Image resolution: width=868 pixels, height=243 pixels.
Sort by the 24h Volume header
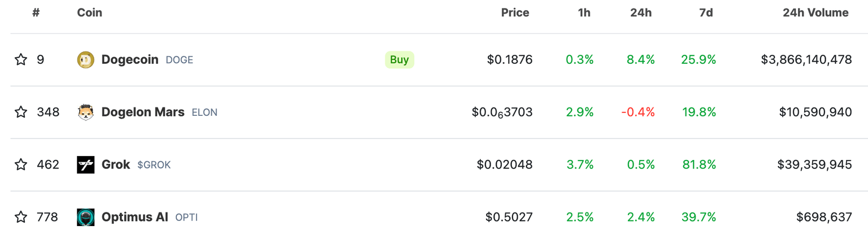click(815, 12)
